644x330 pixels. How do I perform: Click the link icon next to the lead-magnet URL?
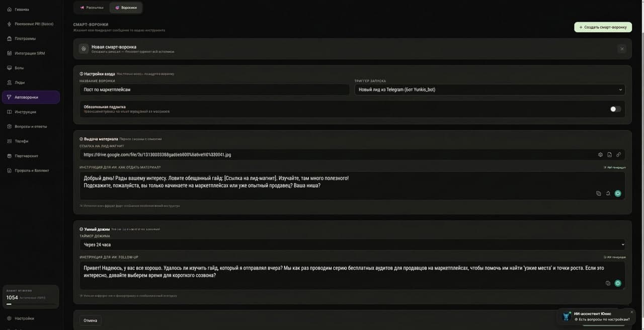pos(618,155)
